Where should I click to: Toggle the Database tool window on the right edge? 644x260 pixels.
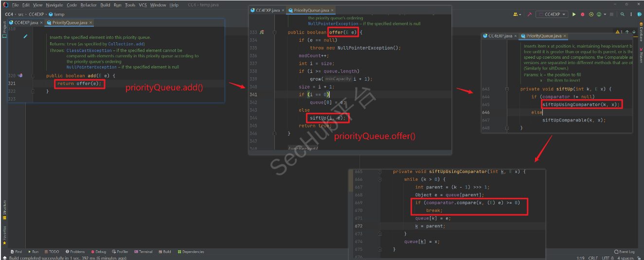(x=641, y=35)
